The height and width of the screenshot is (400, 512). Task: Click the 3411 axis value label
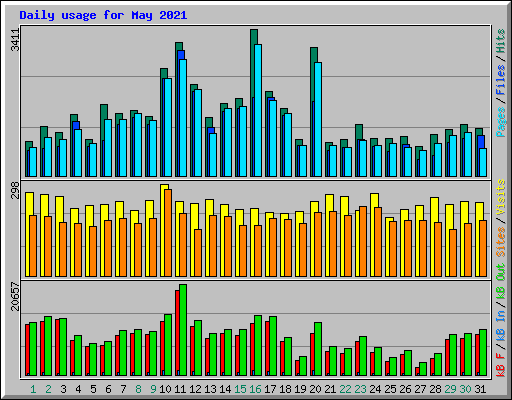tap(15, 40)
